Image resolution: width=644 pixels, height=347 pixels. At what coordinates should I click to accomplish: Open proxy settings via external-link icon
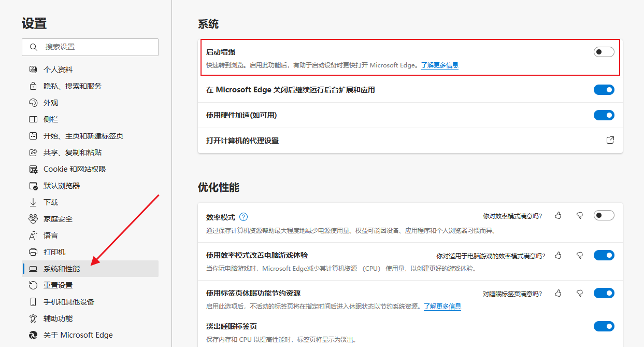coord(610,140)
